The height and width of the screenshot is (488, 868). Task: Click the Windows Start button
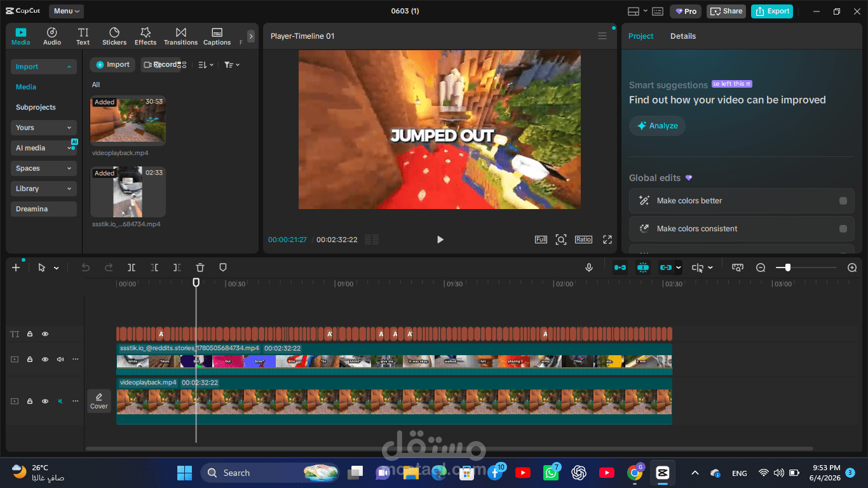[x=184, y=473]
